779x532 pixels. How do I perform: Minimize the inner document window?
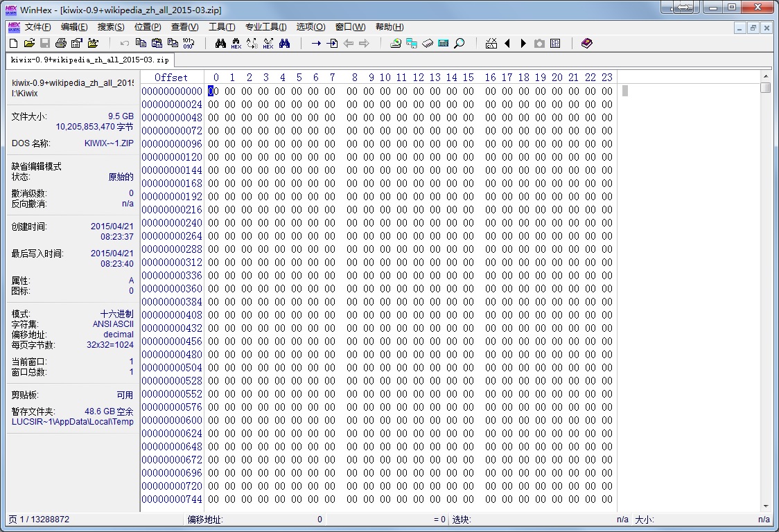pyautogui.click(x=739, y=28)
